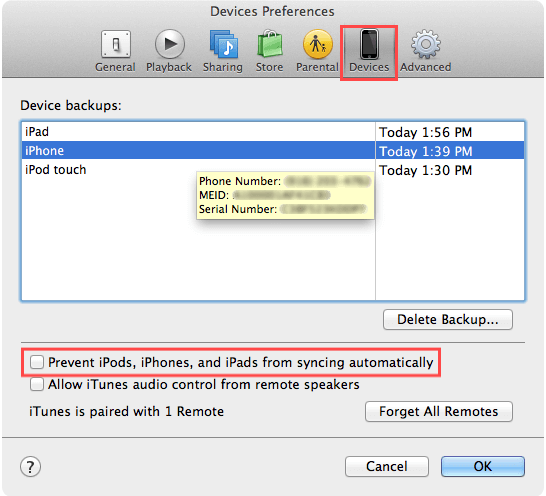This screenshot has height=496, width=546.
Task: Click the Today 1:30 PM backup time
Action: point(426,170)
